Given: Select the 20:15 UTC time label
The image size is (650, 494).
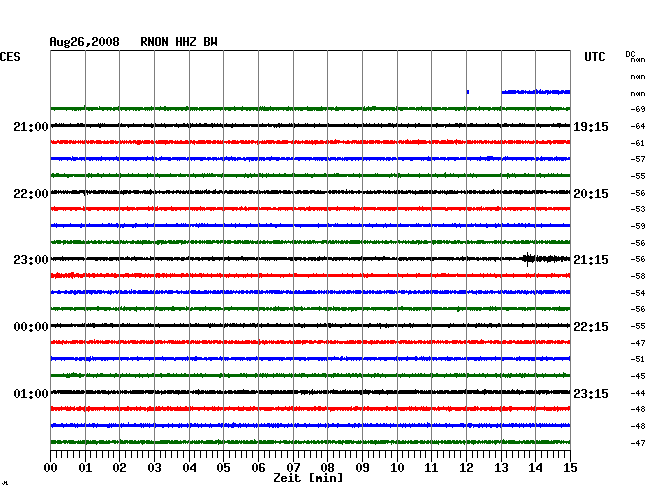Looking at the screenshot, I should point(591,194).
